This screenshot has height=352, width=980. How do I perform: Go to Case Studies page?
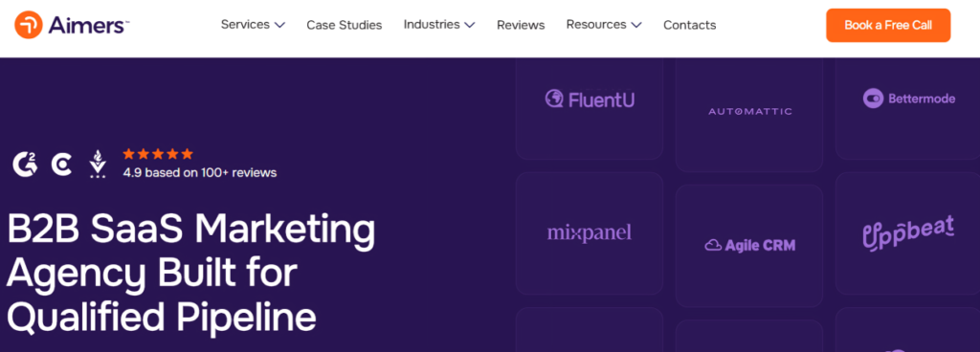pos(344,25)
